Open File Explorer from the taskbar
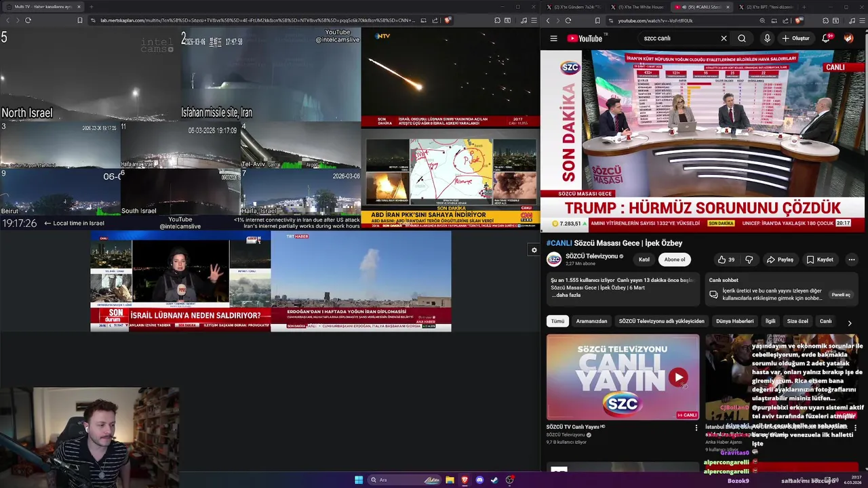The width and height of the screenshot is (868, 488). point(450,480)
